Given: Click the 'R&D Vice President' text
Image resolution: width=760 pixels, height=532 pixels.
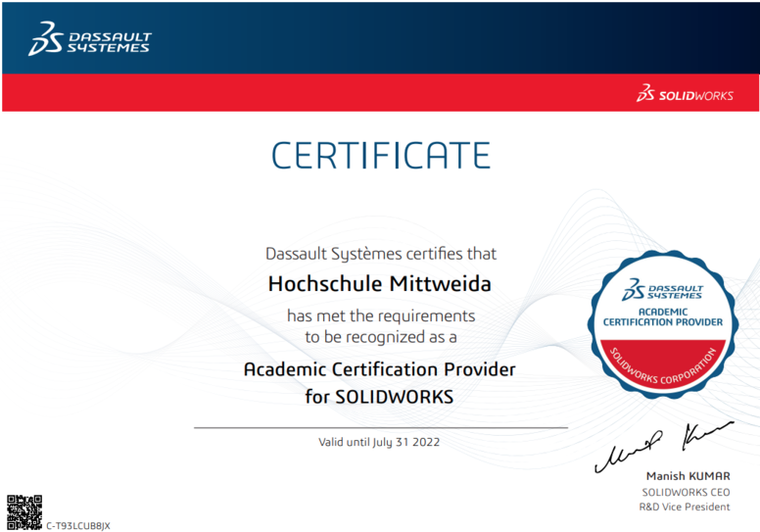Looking at the screenshot, I should pyautogui.click(x=683, y=507).
